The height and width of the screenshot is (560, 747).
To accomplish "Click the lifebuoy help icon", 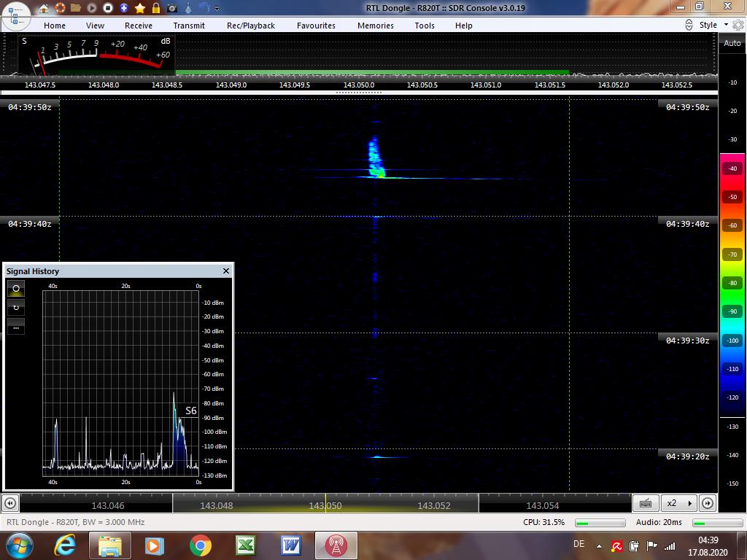I will click(x=60, y=8).
